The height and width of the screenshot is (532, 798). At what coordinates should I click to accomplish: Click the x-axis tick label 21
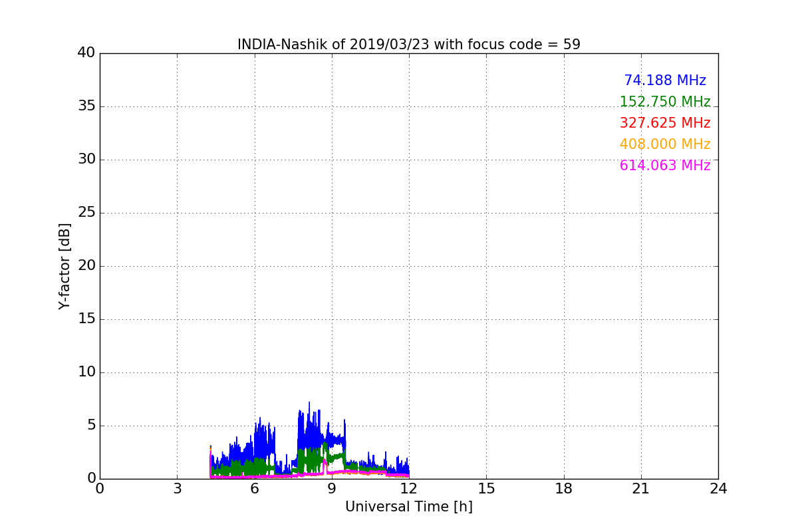(x=641, y=489)
